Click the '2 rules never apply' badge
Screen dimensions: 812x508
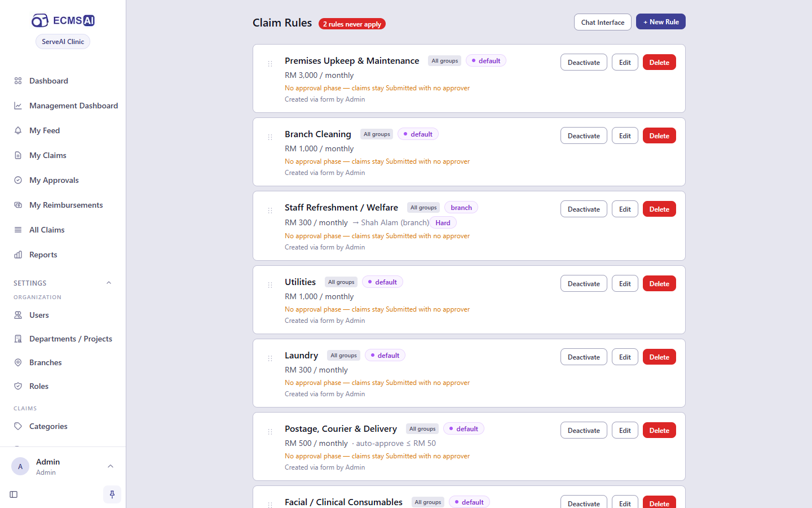(x=352, y=24)
